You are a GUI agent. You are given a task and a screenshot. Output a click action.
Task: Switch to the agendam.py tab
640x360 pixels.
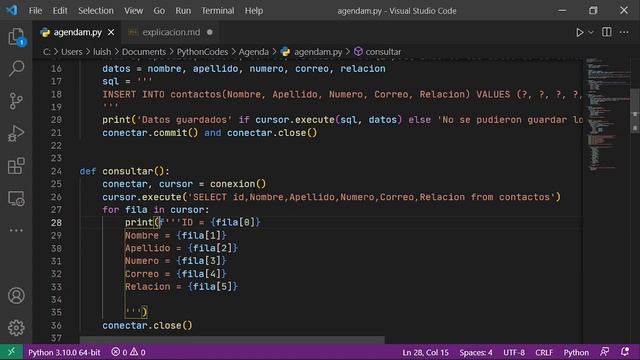click(77, 32)
